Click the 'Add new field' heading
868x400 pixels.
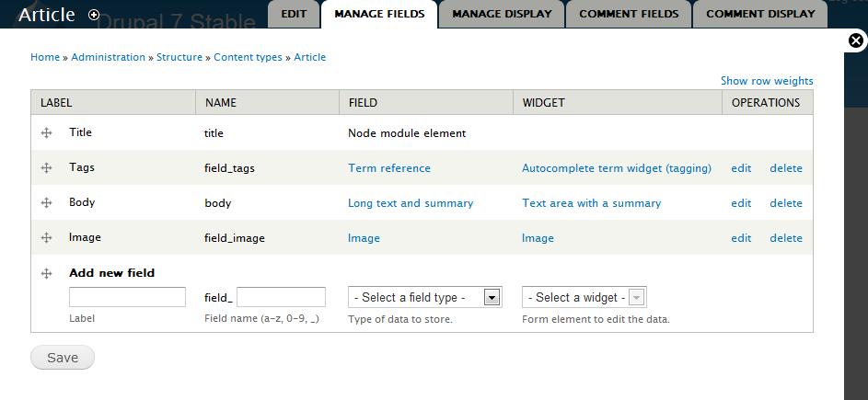click(x=111, y=273)
